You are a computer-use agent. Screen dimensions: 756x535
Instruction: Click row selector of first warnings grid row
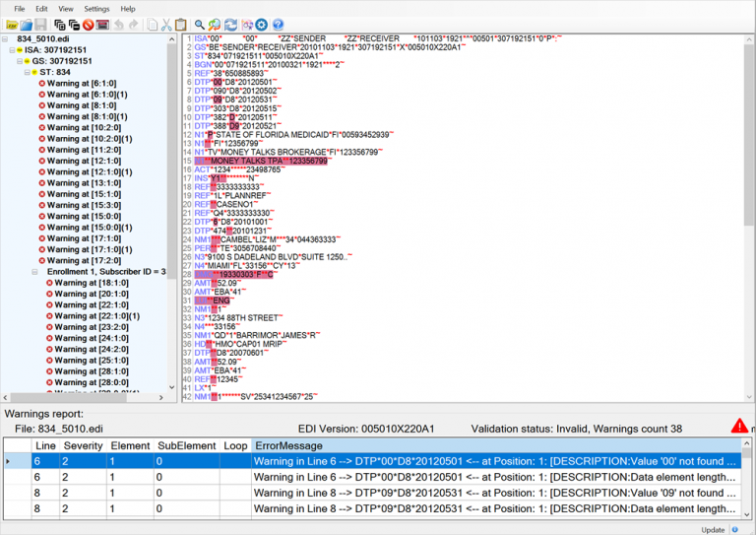18,461
